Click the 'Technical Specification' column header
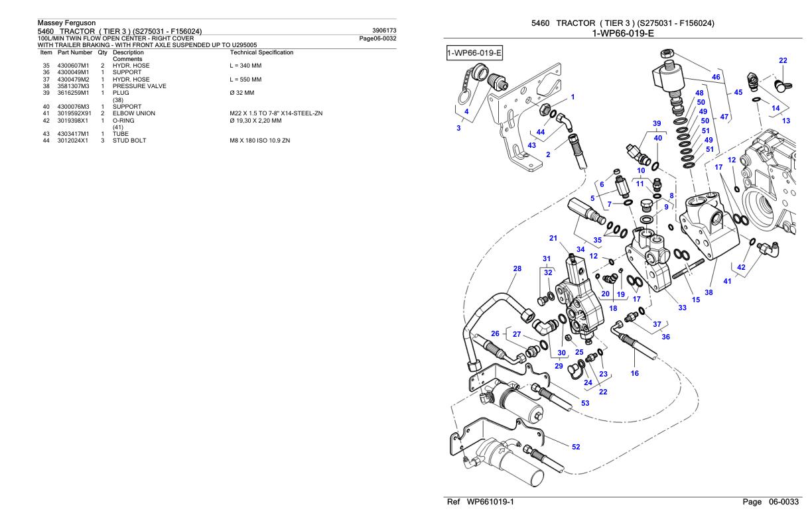Screen dimensions: 812x525 (261, 52)
